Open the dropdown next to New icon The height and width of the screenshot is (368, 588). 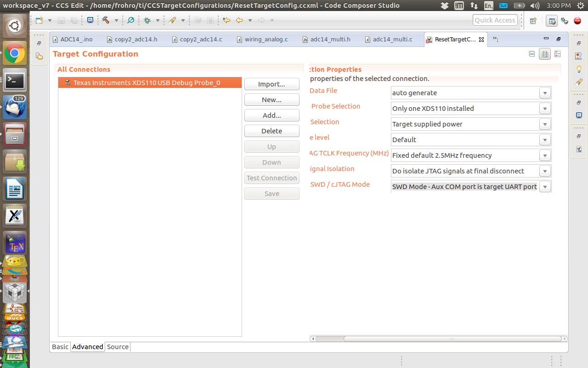(x=49, y=20)
